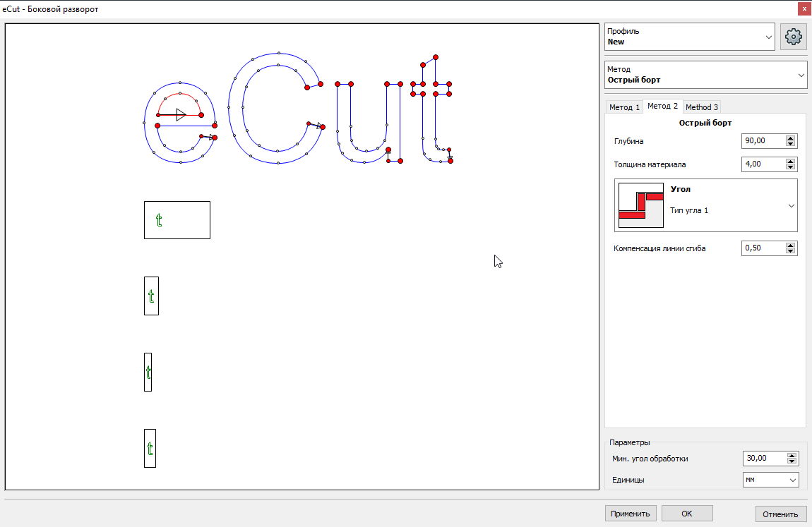Image resolution: width=812 pixels, height=527 pixels.
Task: Switch to the Метод 1 tab
Action: coord(624,107)
